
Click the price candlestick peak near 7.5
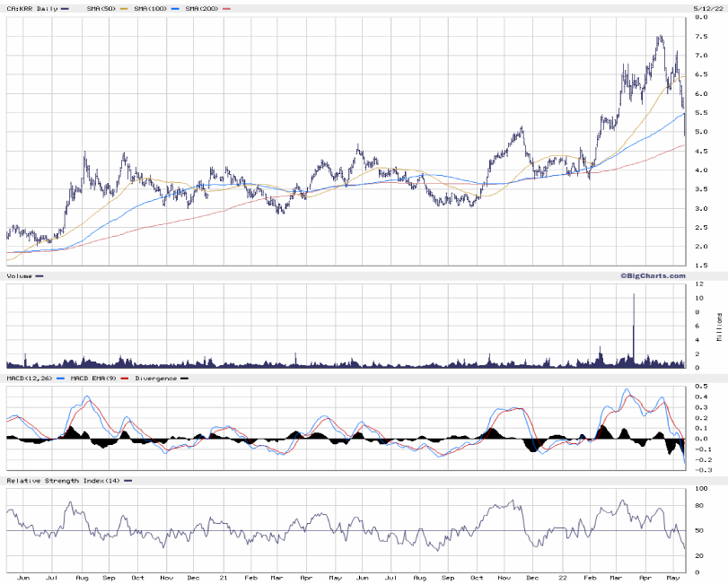(660, 38)
